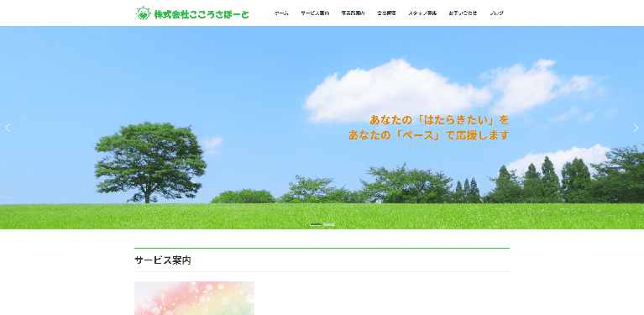
Task: Click the サービス案内 section heading
Action: [163, 260]
